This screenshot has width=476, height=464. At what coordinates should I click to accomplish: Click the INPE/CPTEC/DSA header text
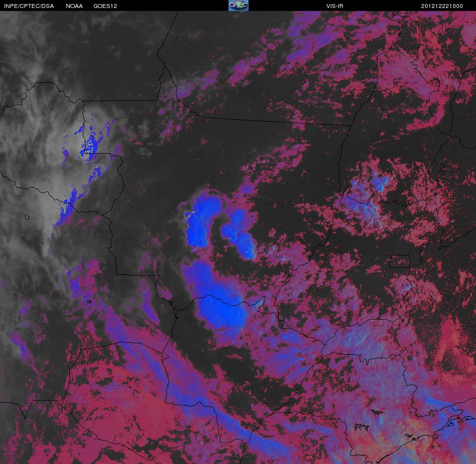[x=29, y=6]
